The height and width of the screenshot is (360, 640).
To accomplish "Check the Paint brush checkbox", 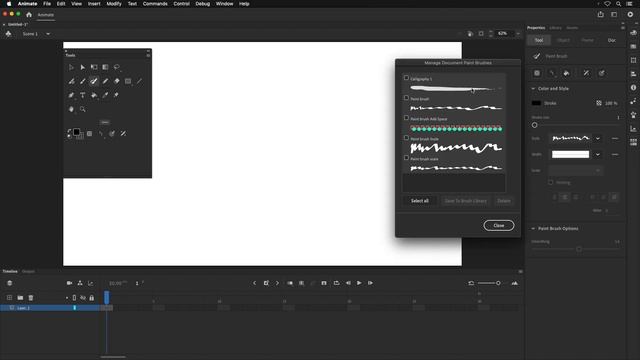I will pos(406,98).
